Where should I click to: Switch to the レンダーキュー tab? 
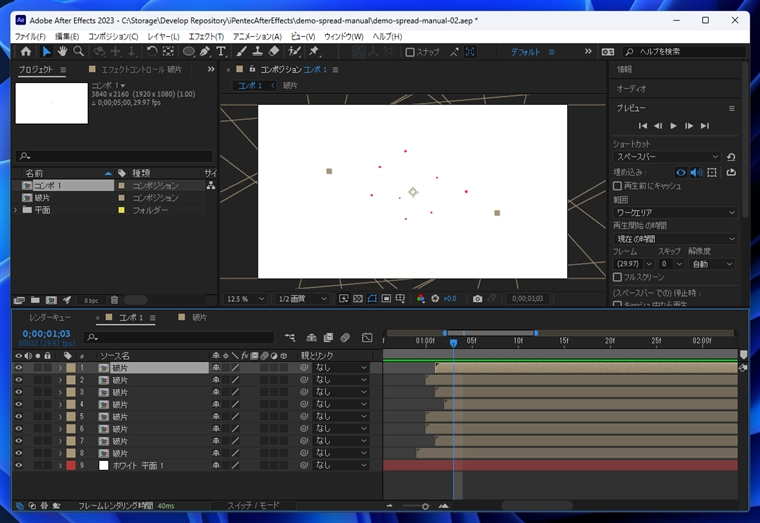(50, 317)
